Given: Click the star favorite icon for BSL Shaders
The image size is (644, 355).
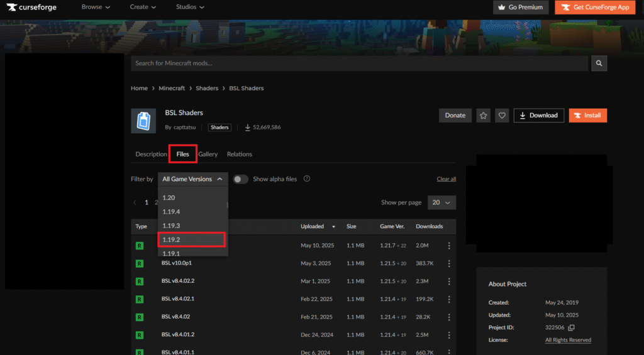Looking at the screenshot, I should point(483,116).
